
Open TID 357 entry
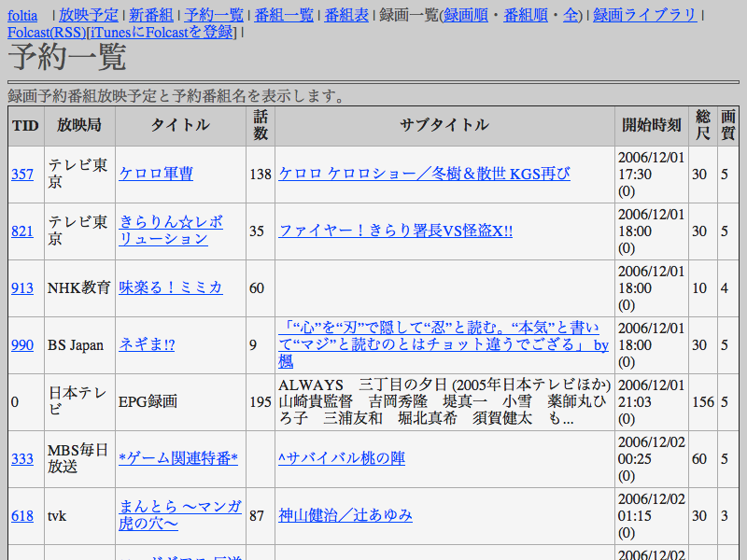click(22, 174)
